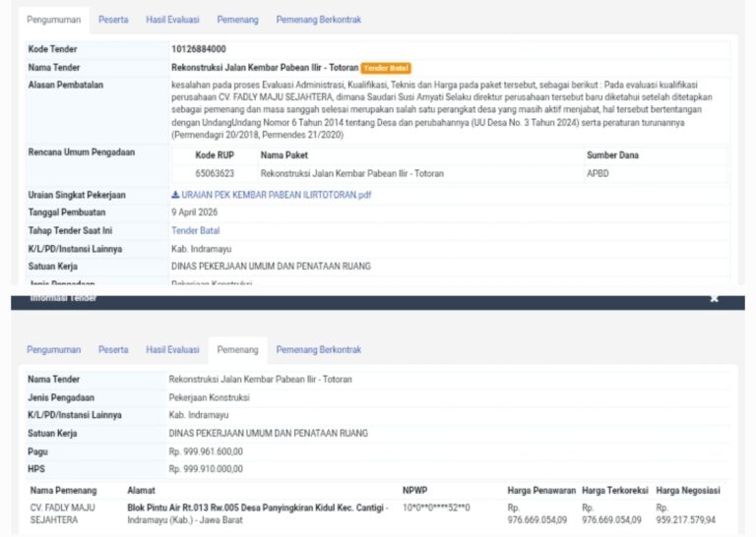This screenshot has width=756, height=537.
Task: Close the Informasi Tender dialog with X
Action: (x=714, y=299)
